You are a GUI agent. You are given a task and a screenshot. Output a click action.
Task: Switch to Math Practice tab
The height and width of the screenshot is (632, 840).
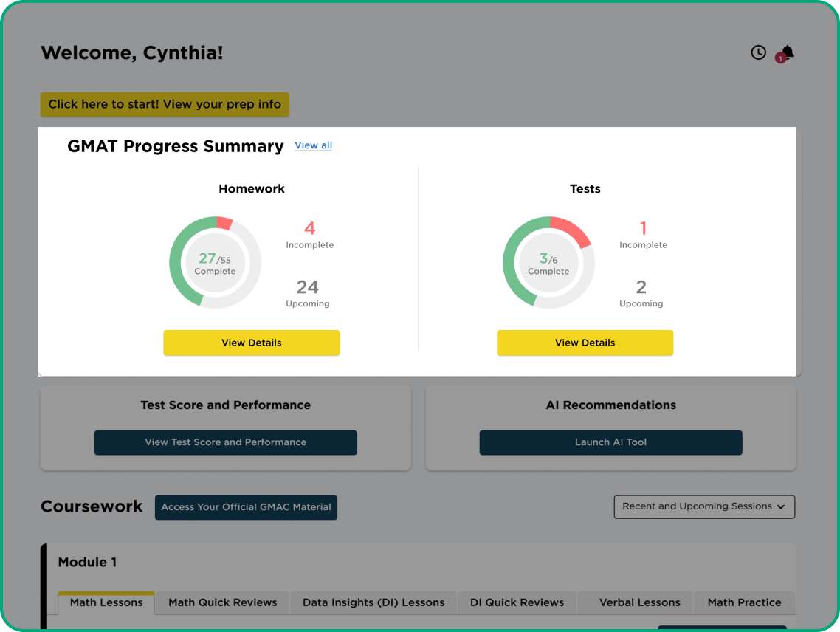pos(744,602)
